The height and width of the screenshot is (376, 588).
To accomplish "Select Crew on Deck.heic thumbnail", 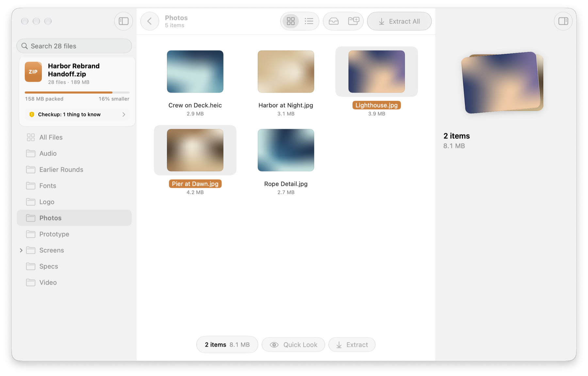I will point(195,72).
